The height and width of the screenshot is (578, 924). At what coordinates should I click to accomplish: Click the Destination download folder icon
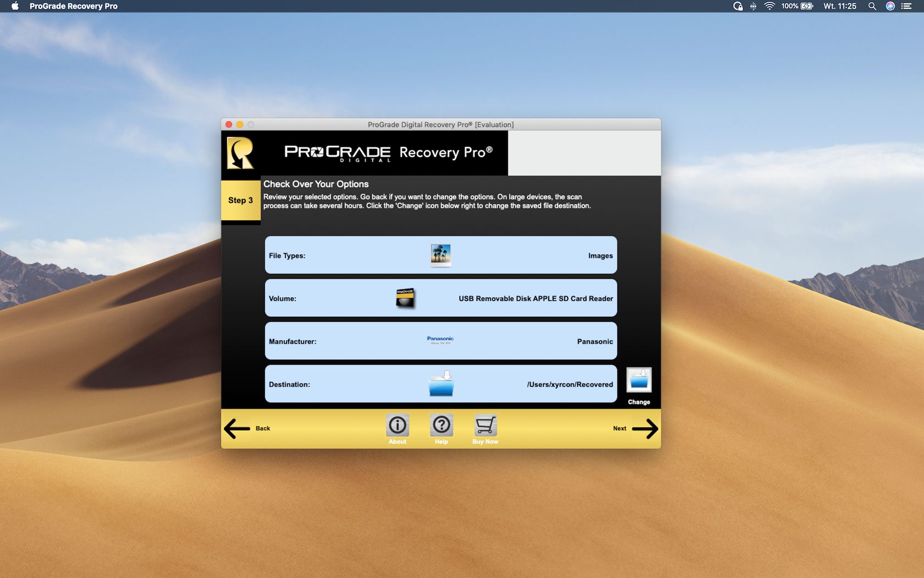(441, 384)
